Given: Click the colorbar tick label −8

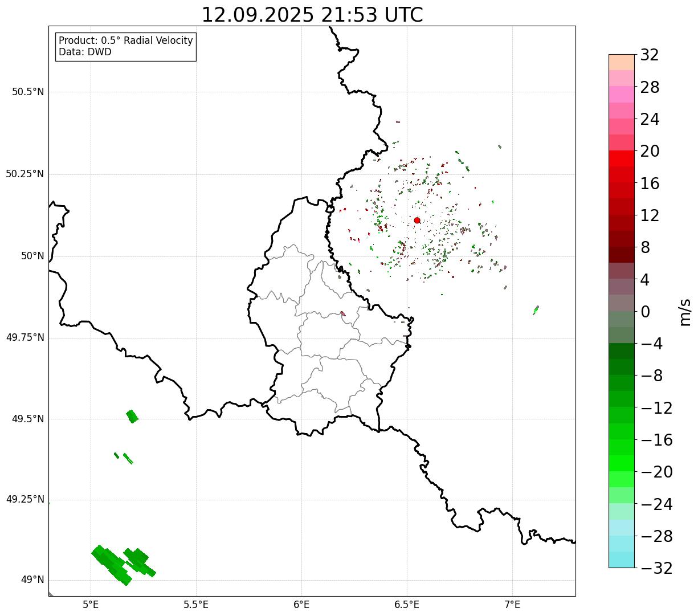Looking at the screenshot, I should click(652, 376).
